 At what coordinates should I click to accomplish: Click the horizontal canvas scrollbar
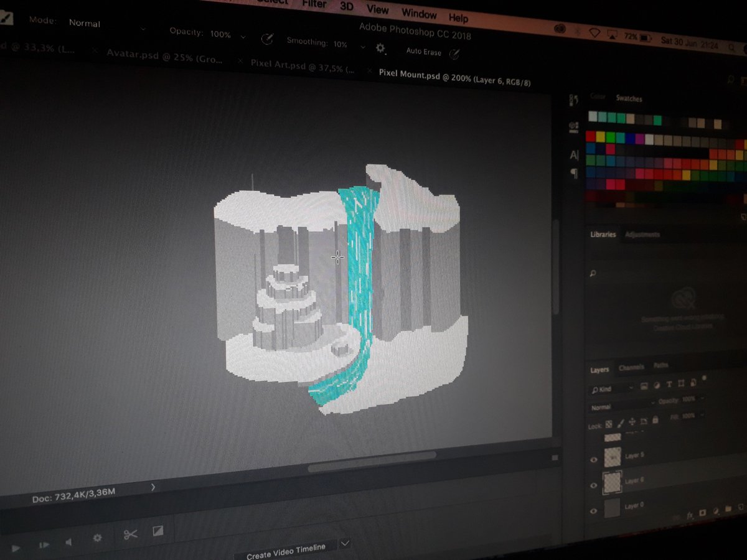[372, 462]
